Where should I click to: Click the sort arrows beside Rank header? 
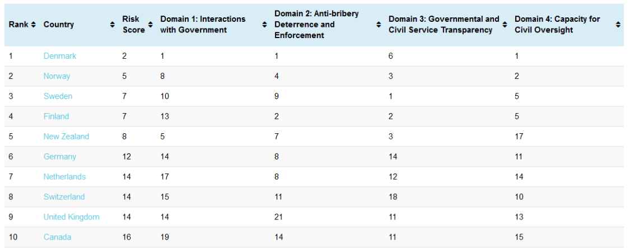tap(34, 25)
